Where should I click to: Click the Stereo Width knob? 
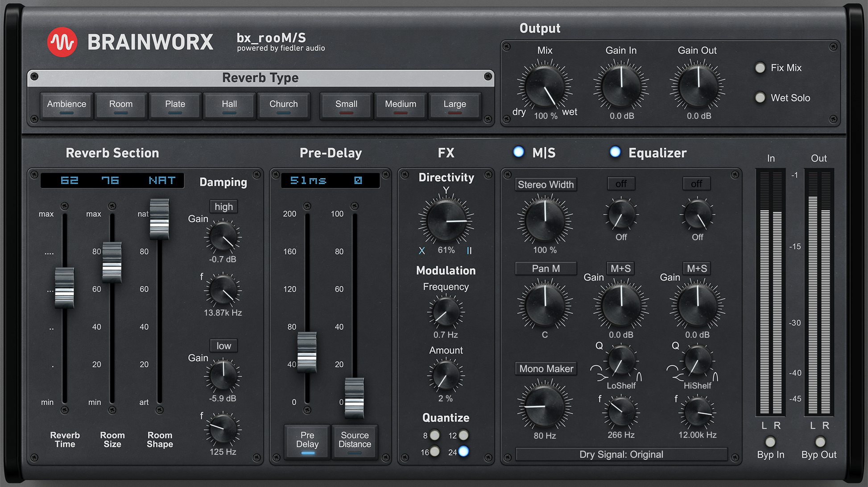point(545,221)
